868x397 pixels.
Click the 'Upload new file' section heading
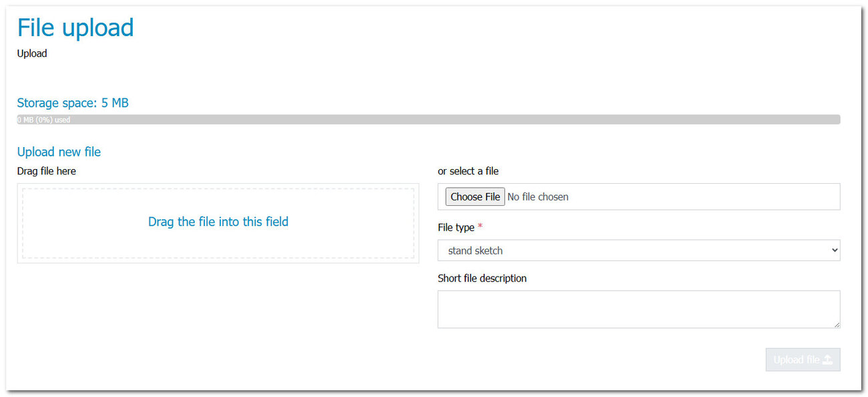[x=59, y=152]
